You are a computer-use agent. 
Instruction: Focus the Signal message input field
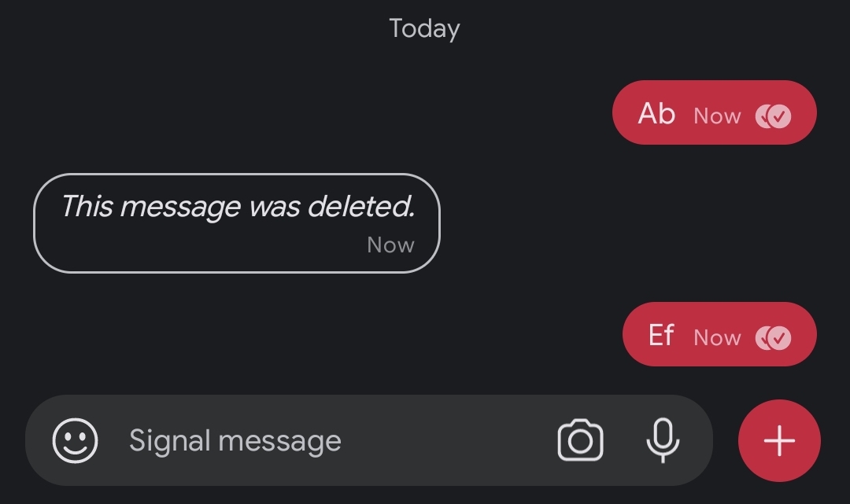[336, 440]
